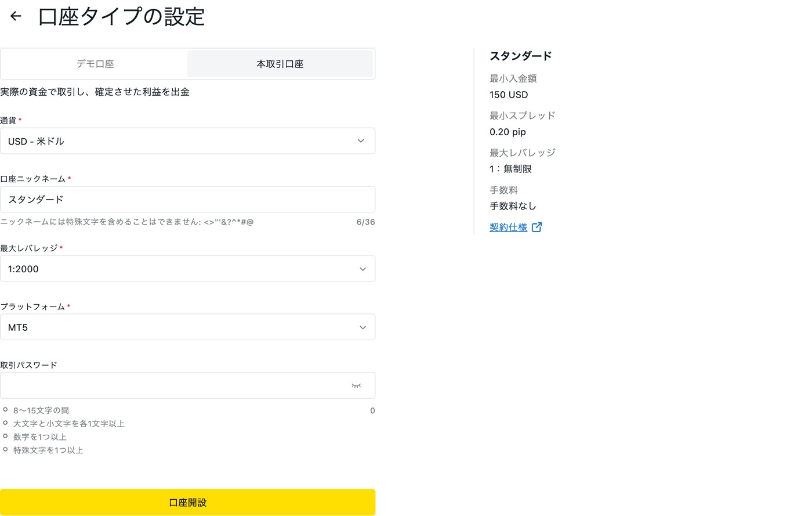Click the 6/36 character counter
This screenshot has height=516, width=812.
(365, 222)
